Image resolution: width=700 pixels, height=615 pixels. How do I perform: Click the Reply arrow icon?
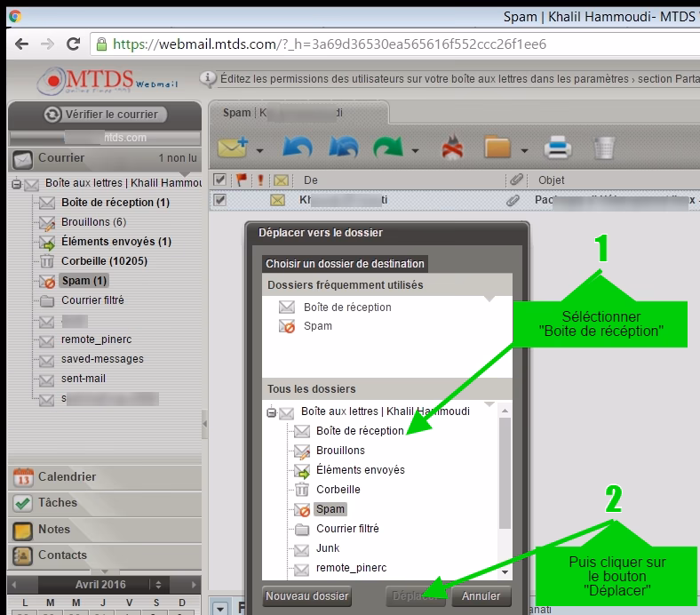pyautogui.click(x=298, y=147)
